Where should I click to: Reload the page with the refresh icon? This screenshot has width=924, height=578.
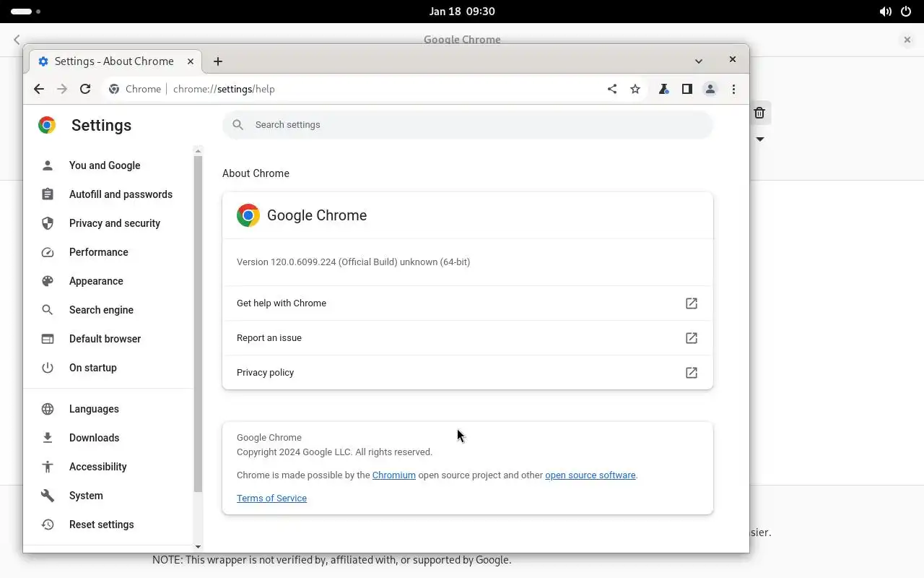pyautogui.click(x=85, y=89)
